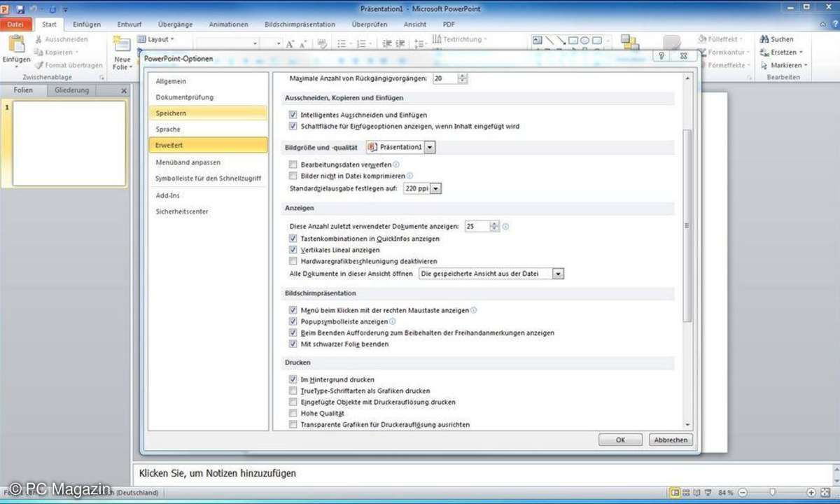Open the Markieren dropdown
The height and width of the screenshot is (504, 840).
click(x=806, y=65)
